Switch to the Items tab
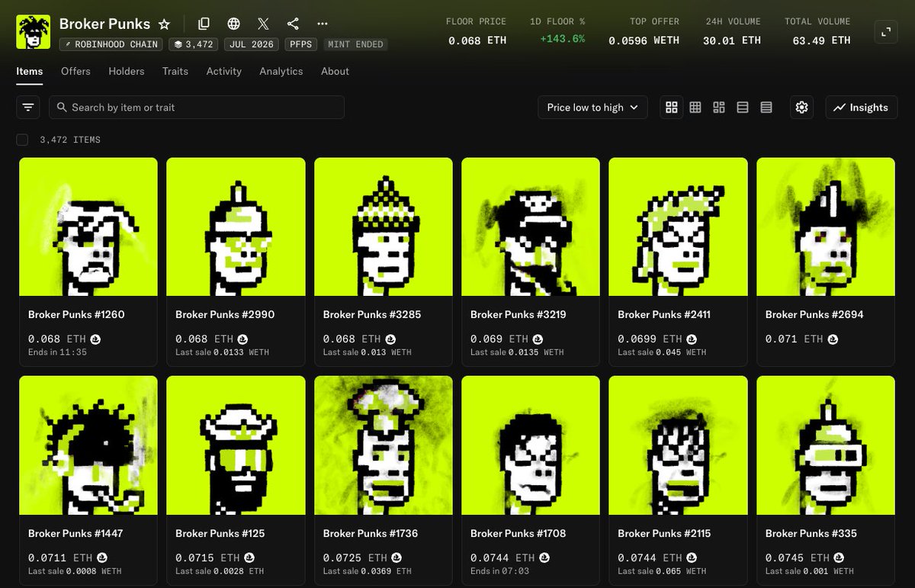This screenshot has height=588, width=915. point(30,71)
